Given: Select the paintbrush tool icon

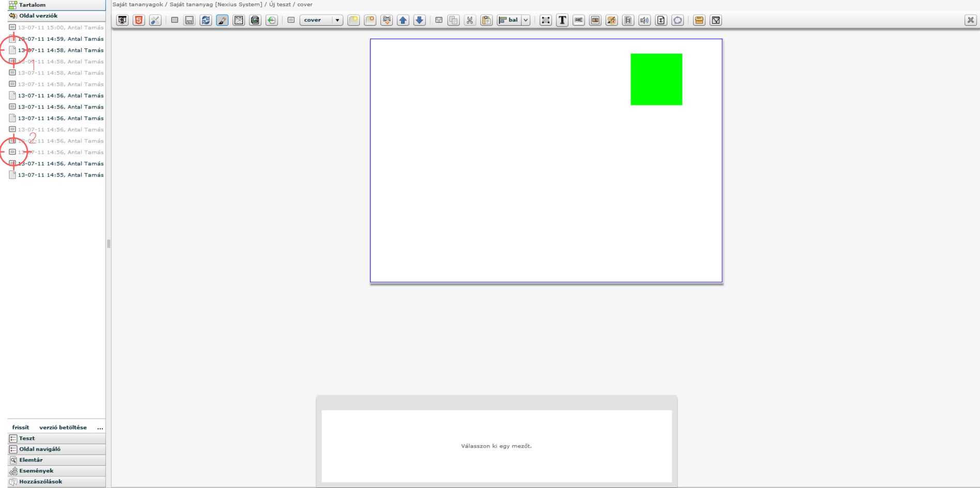Looking at the screenshot, I should (x=222, y=20).
